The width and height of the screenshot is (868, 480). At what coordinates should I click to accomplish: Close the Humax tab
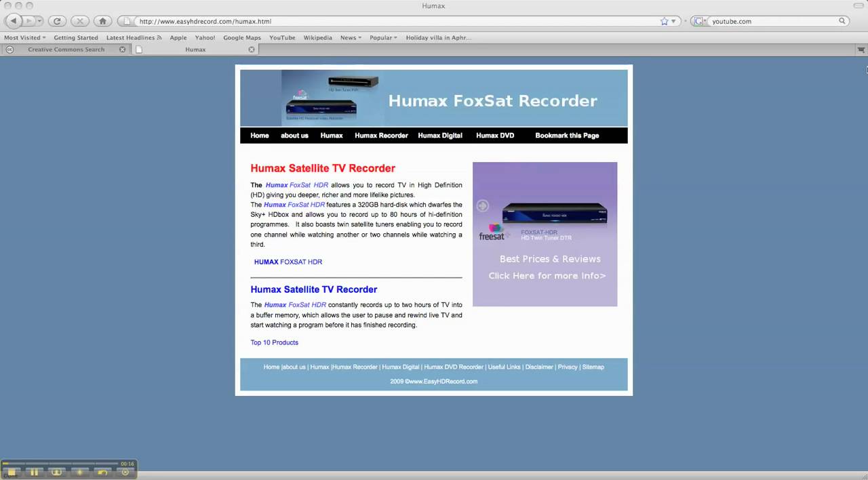coord(251,49)
